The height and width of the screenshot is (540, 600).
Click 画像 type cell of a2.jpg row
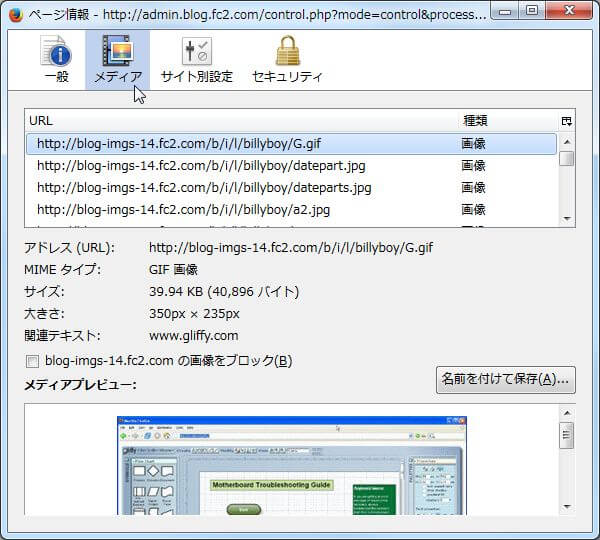(x=473, y=210)
